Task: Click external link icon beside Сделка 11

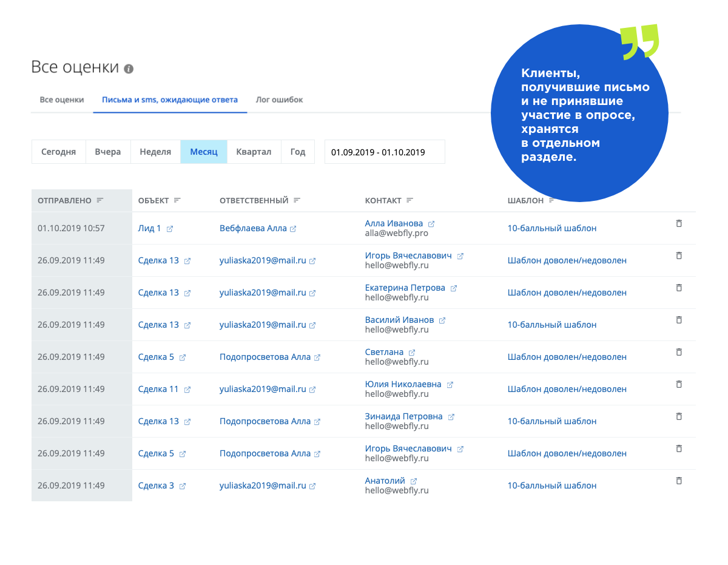Action: (187, 390)
